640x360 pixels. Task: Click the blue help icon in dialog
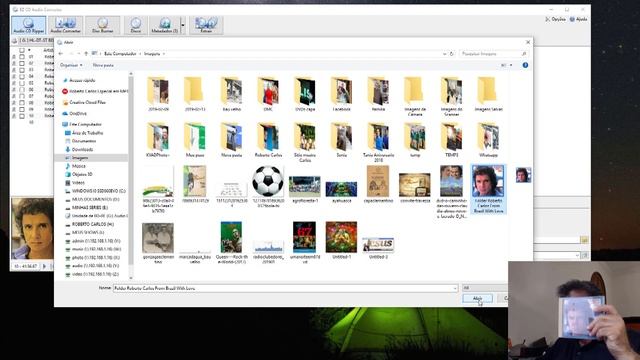click(x=525, y=65)
